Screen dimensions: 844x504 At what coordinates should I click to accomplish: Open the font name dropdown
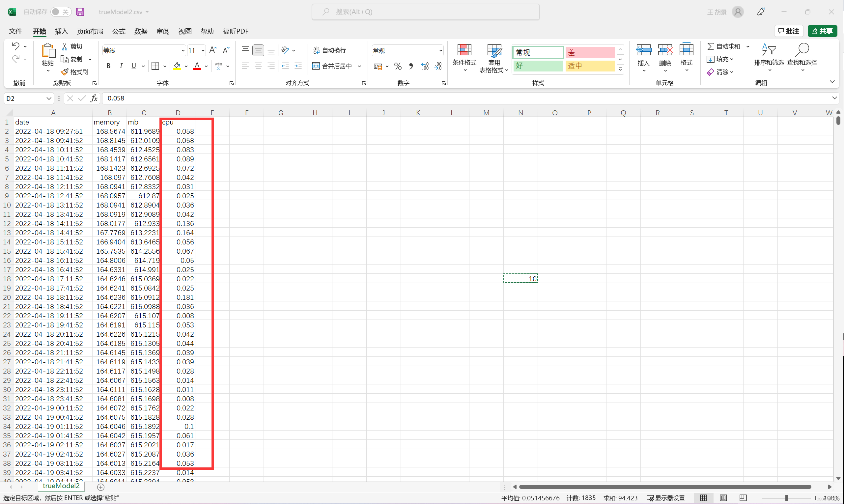183,51
